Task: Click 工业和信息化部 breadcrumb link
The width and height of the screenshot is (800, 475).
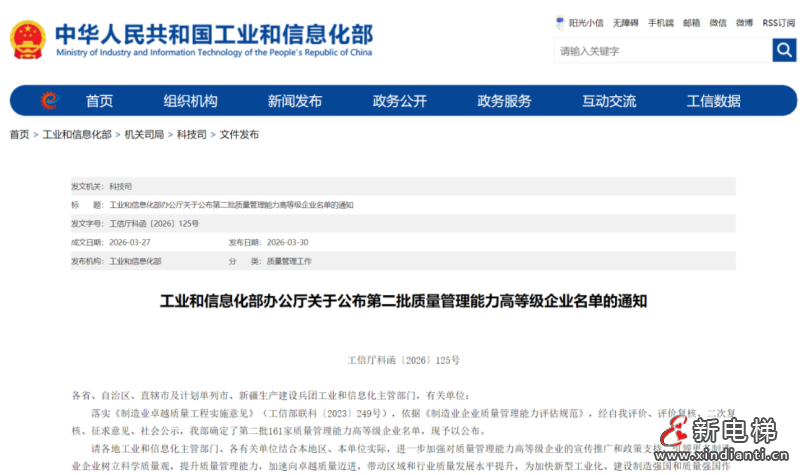Action: (x=77, y=134)
